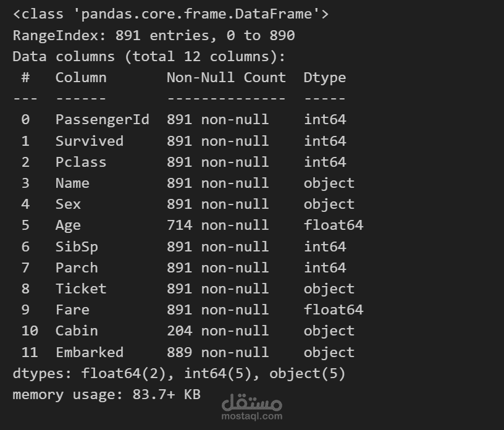Click the Cabin row's "204 non-null" count
This screenshot has width=504, height=430.
click(x=217, y=331)
